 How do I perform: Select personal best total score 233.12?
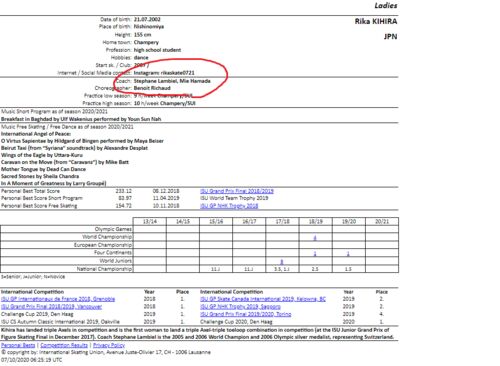click(124, 191)
